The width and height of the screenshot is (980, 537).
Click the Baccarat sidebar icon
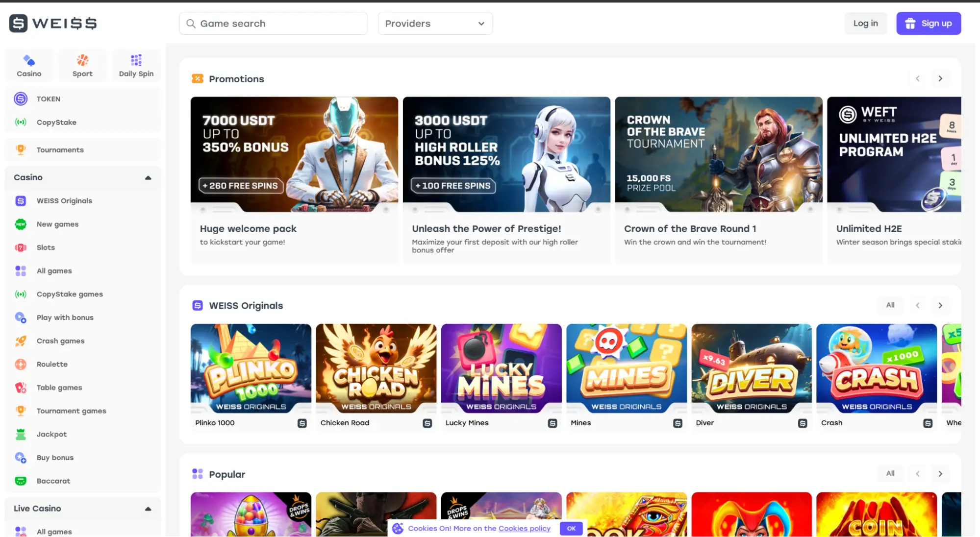(21, 481)
